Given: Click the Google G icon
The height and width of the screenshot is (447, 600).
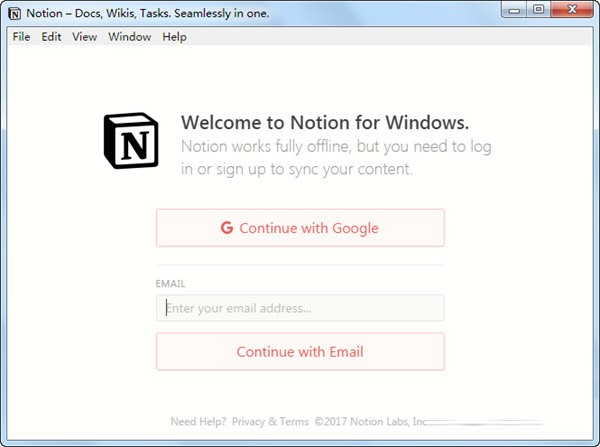Looking at the screenshot, I should tap(227, 227).
